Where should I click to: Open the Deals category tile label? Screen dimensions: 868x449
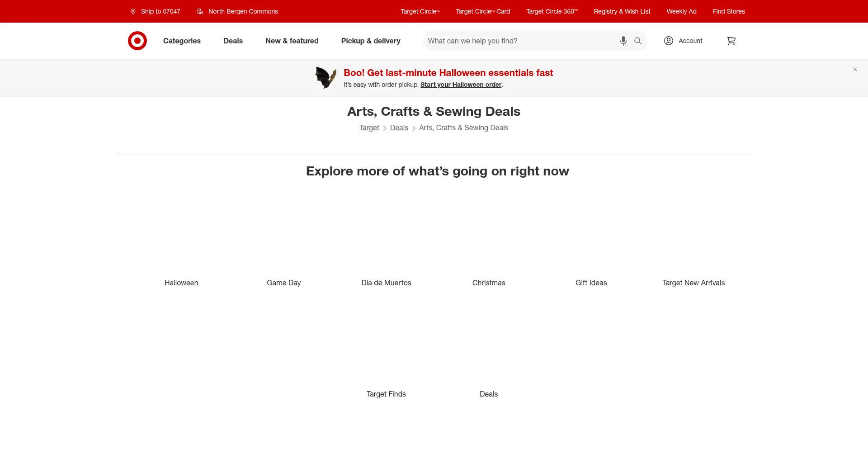(489, 394)
